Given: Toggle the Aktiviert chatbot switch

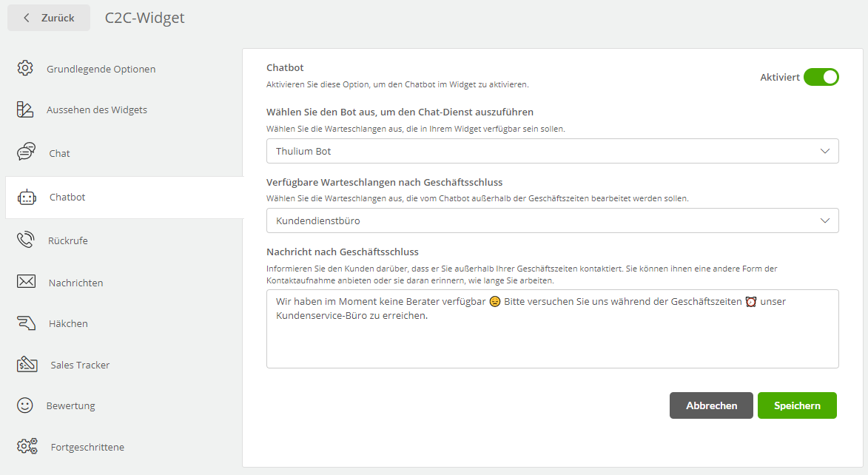Looking at the screenshot, I should point(821,77).
